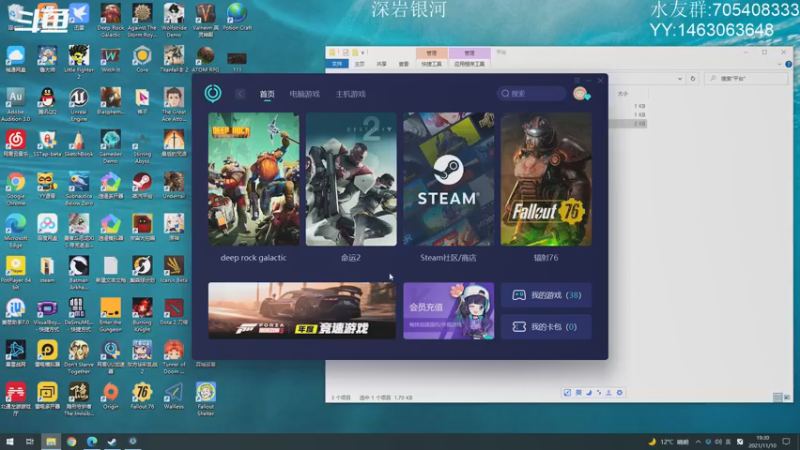The image size is (800, 450).
Task: Open the user avatar in the launcher
Action: [580, 93]
